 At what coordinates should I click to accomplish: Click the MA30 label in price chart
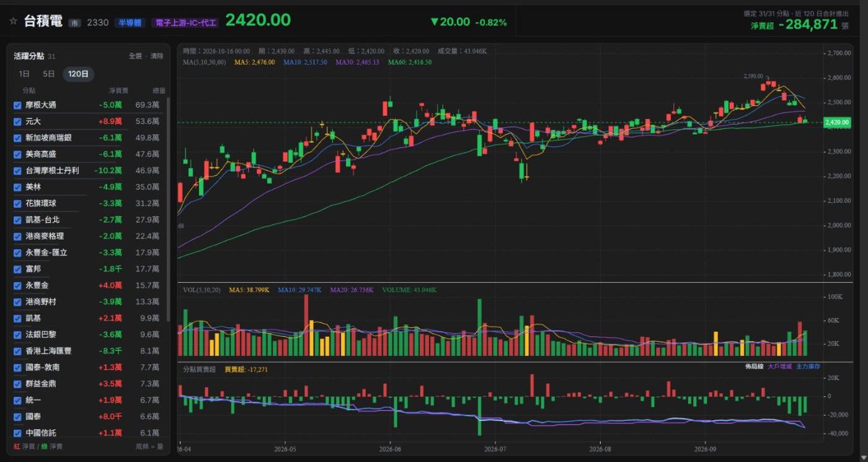[358, 62]
